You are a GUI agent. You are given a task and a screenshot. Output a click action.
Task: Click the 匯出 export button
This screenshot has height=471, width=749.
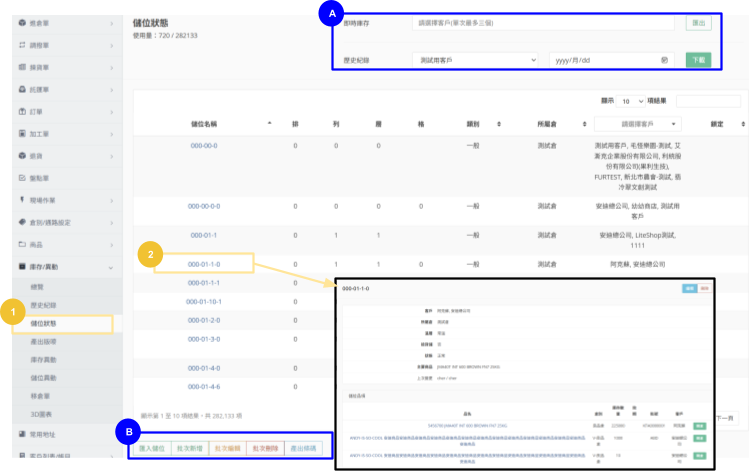698,23
